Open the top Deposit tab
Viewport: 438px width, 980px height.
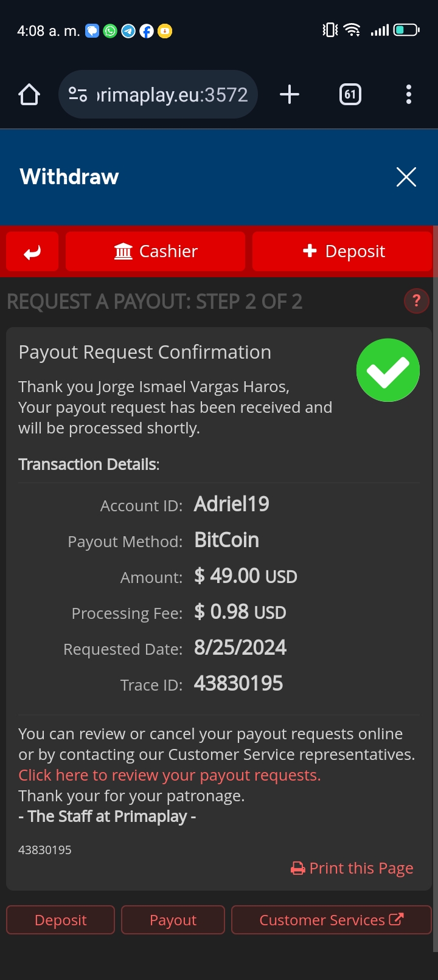click(343, 251)
